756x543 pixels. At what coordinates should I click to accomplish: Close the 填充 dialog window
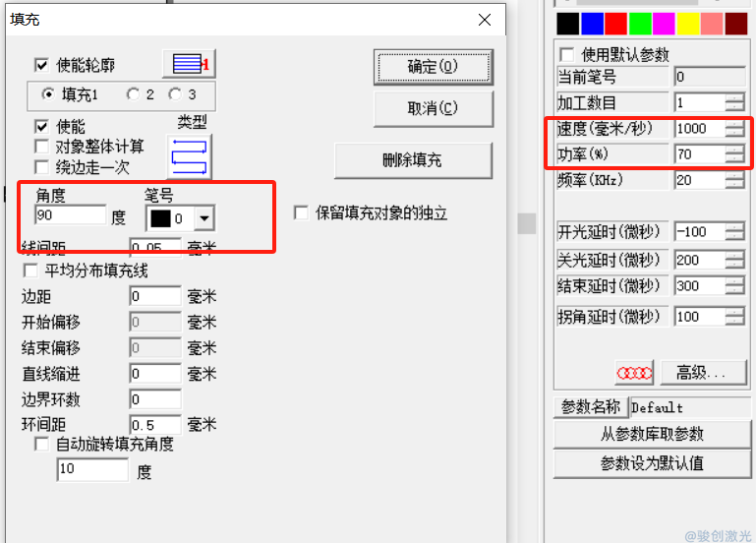(x=485, y=20)
